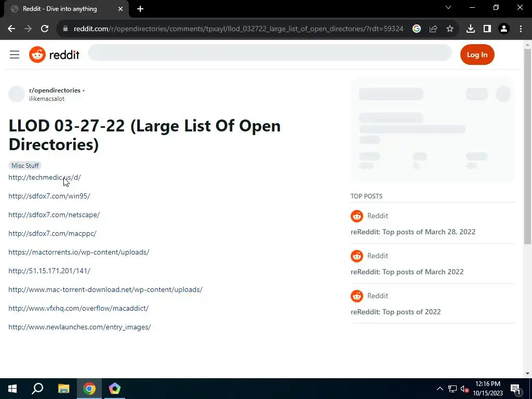Click the scrollbar down arrow
The height and width of the screenshot is (399, 532).
pos(527,374)
